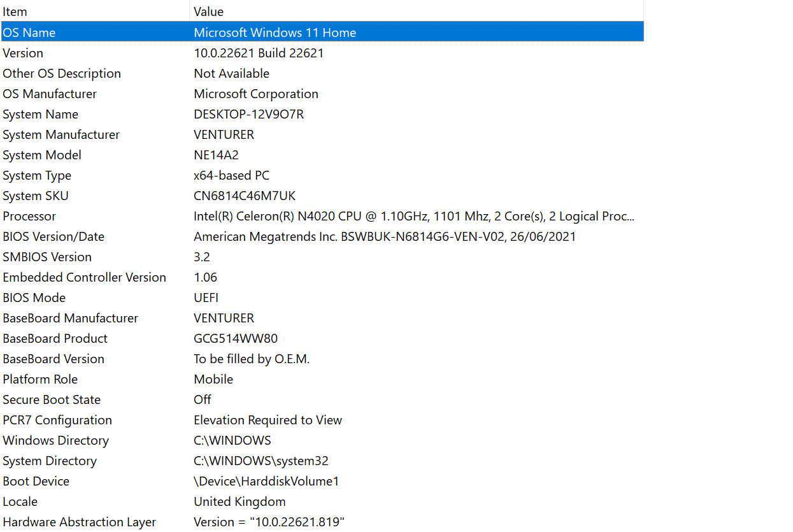Select the Version row label
The height and width of the screenshot is (532, 793).
23,53
